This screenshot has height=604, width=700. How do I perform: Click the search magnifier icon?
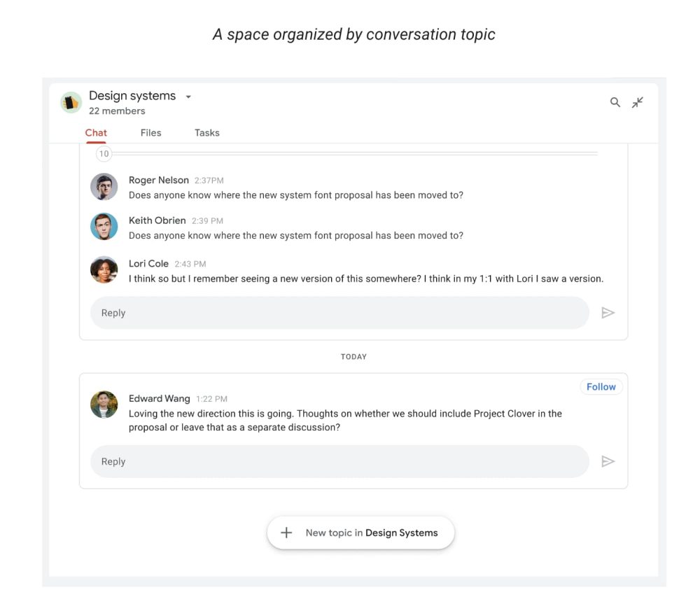pyautogui.click(x=615, y=102)
